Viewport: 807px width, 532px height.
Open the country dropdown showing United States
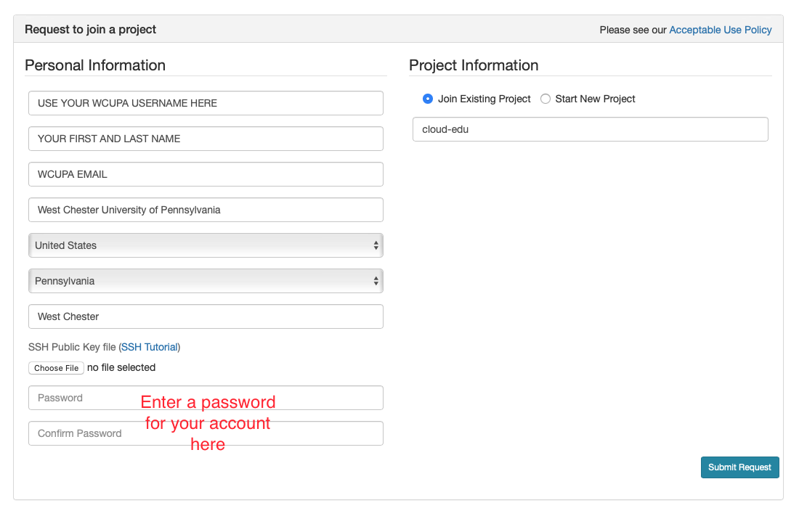pos(206,245)
